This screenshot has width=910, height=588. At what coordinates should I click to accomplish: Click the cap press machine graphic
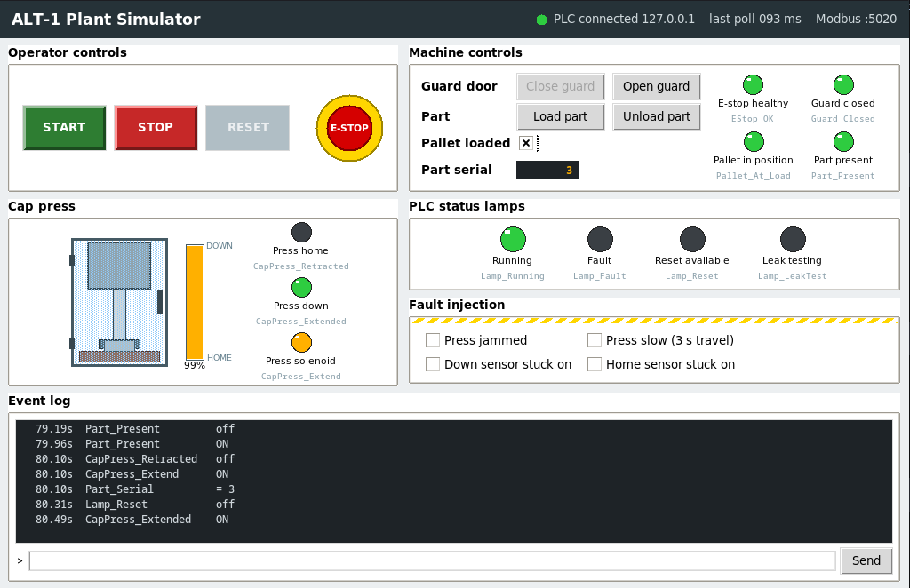tap(120, 302)
